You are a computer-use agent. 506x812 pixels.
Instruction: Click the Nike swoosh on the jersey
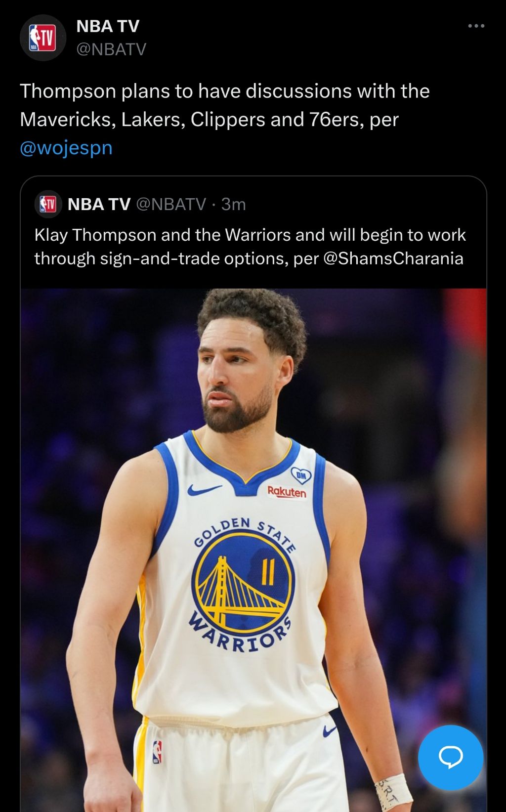click(204, 490)
